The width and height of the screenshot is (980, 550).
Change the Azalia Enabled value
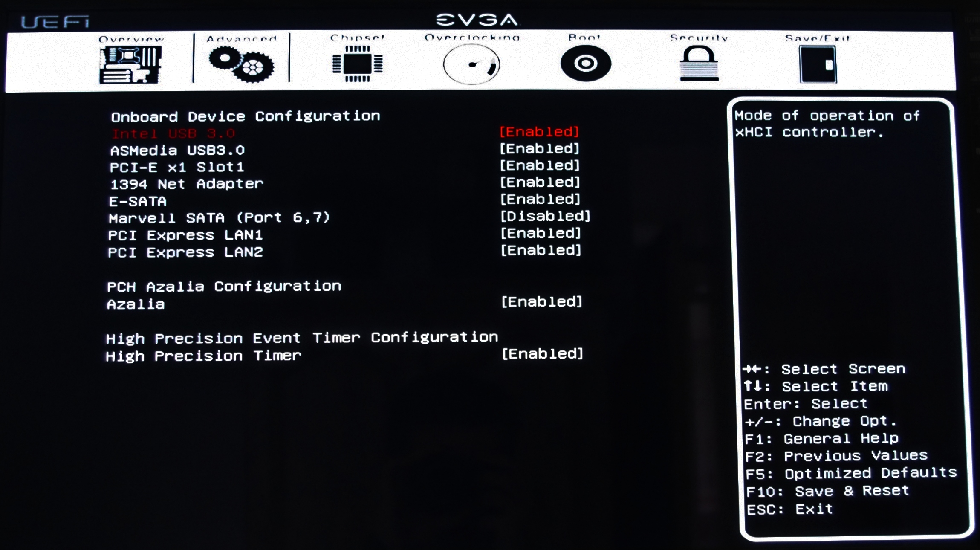coord(542,302)
